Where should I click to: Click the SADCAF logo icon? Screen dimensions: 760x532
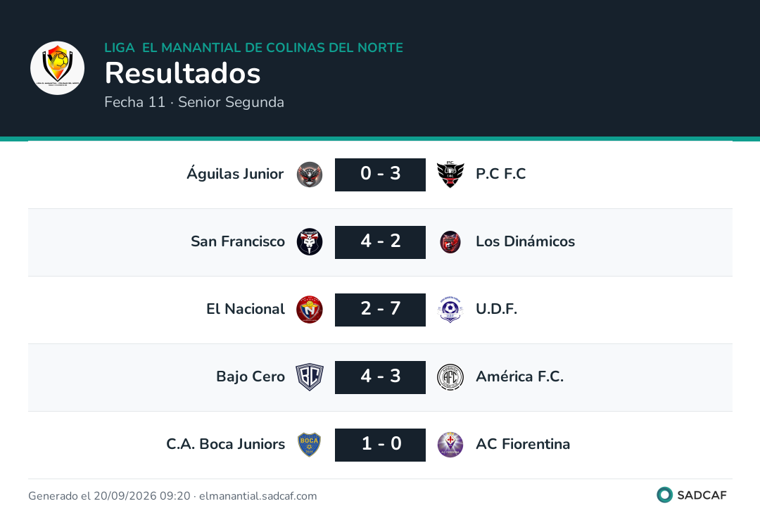664,495
